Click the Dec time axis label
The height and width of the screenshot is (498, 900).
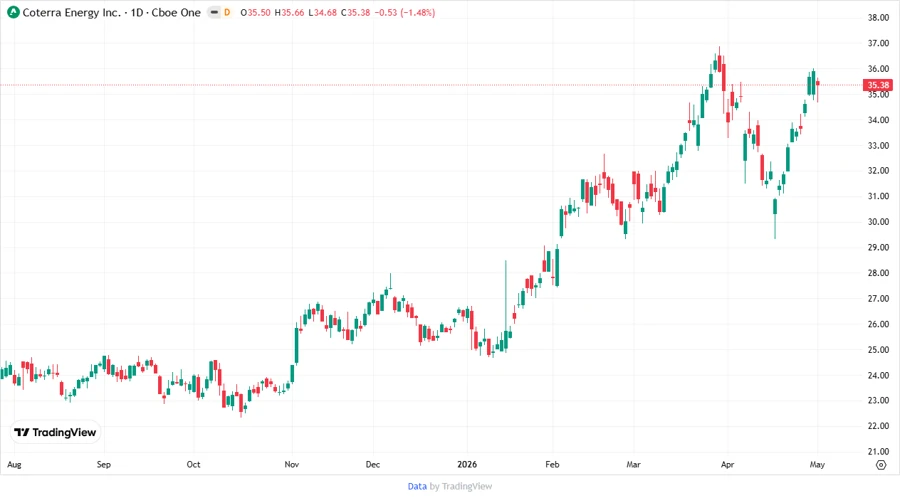pyautogui.click(x=373, y=464)
